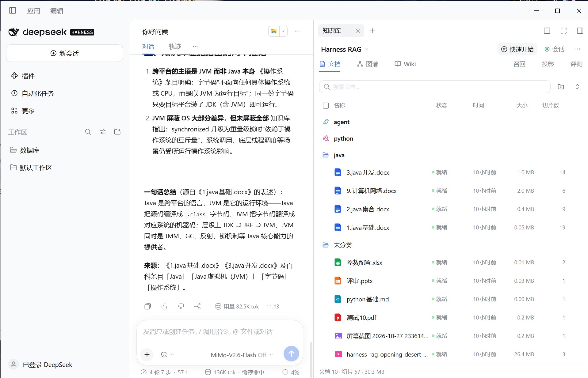Collapse the java folder
This screenshot has height=378, width=588.
[x=326, y=155]
